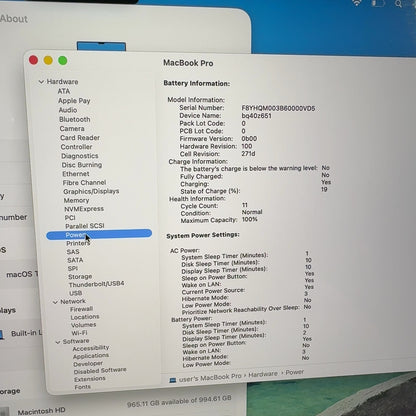Select SPI in the sidebar

pyautogui.click(x=73, y=268)
